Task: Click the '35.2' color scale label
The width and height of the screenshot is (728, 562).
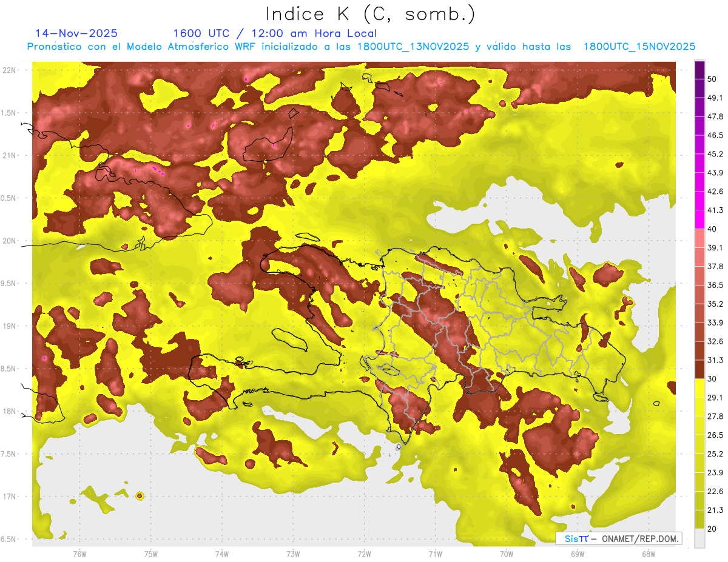Action: tap(715, 304)
